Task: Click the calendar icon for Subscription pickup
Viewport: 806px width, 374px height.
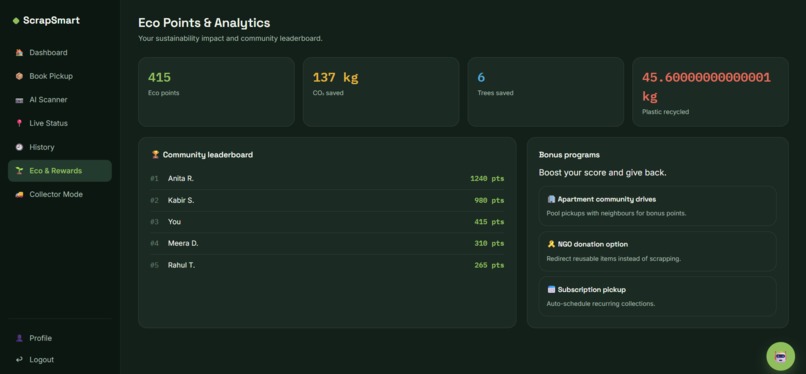Action: 551,289
